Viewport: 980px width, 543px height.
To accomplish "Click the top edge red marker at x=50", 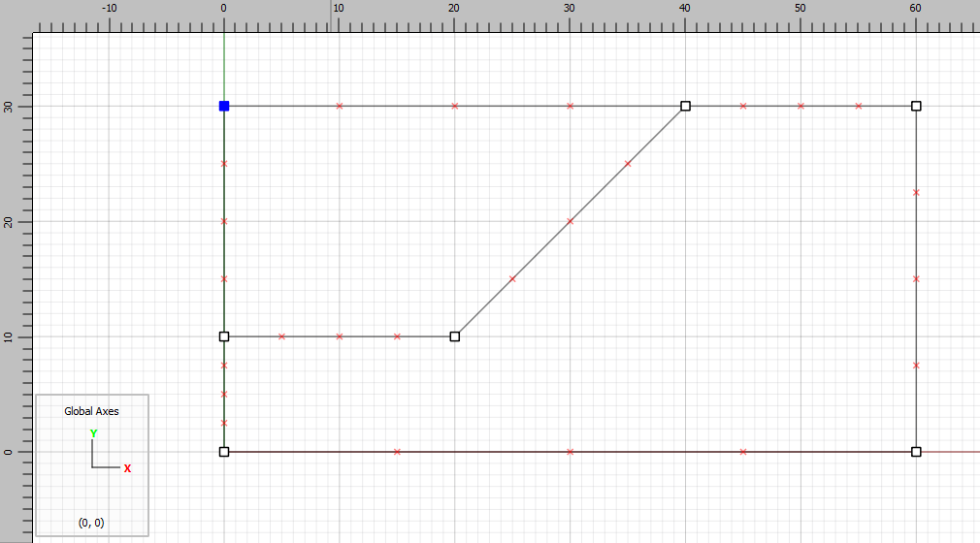I will click(800, 106).
